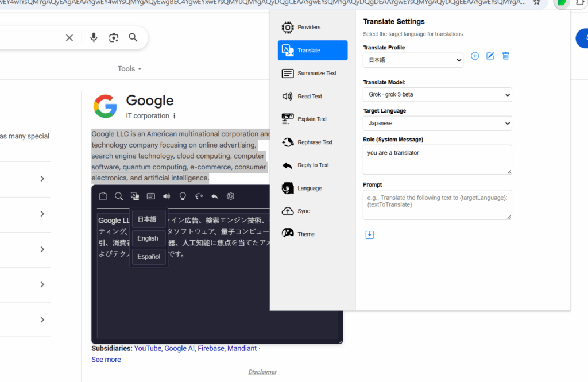Delete the translate profile with trash icon
The height and width of the screenshot is (382, 588).
click(x=505, y=56)
